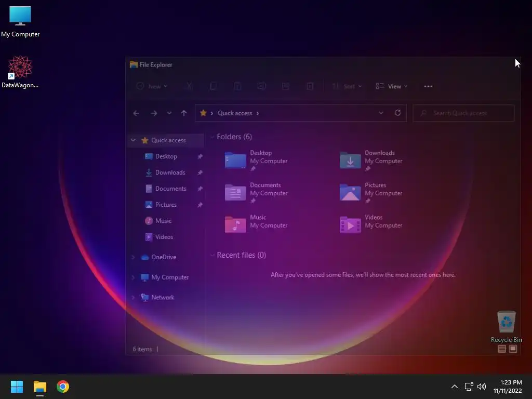Viewport: 532px width, 399px height.
Task: Select the My Computer desktop icon
Action: tap(20, 21)
